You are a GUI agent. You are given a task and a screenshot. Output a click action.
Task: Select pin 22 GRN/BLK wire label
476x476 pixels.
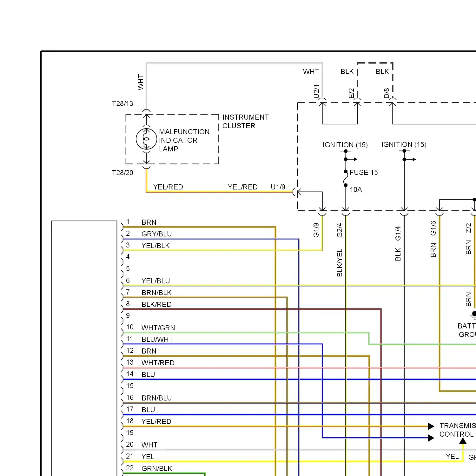coord(157,468)
